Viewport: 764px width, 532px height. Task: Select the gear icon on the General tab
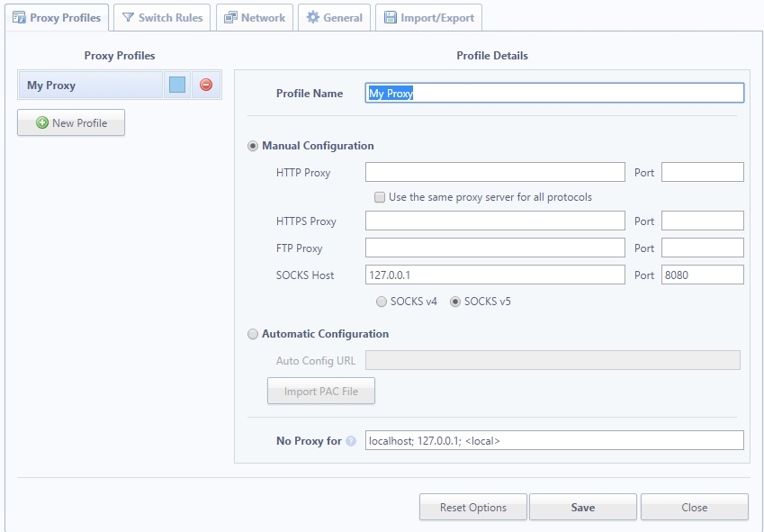pos(312,16)
